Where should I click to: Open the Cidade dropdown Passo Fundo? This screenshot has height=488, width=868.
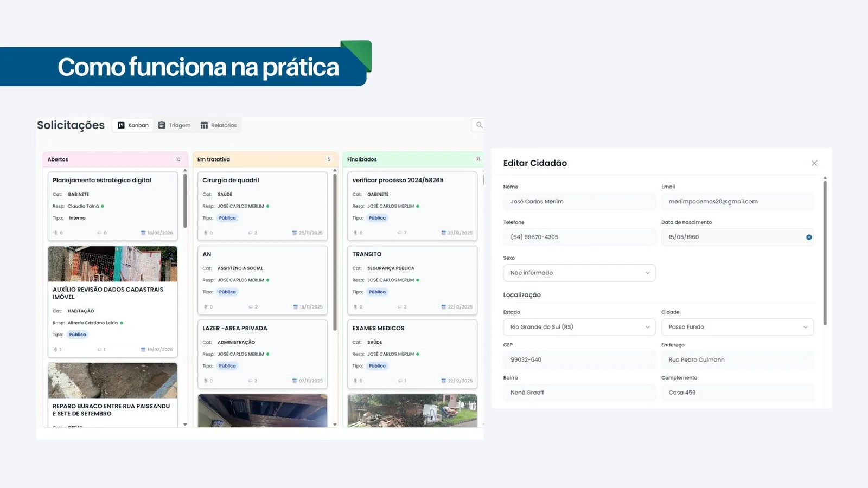(737, 327)
